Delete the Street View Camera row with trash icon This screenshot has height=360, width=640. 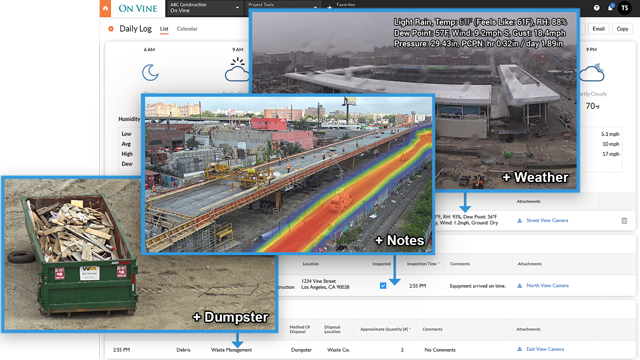[x=624, y=221]
